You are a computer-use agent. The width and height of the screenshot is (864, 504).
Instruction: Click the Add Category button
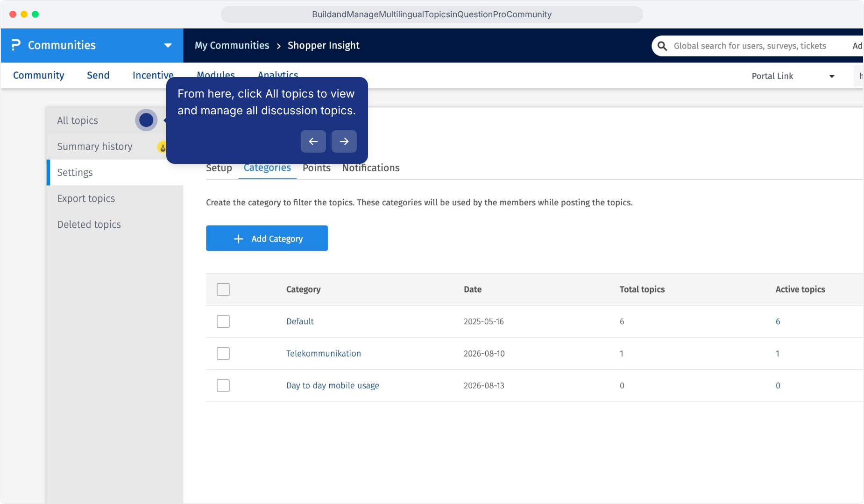267,238
